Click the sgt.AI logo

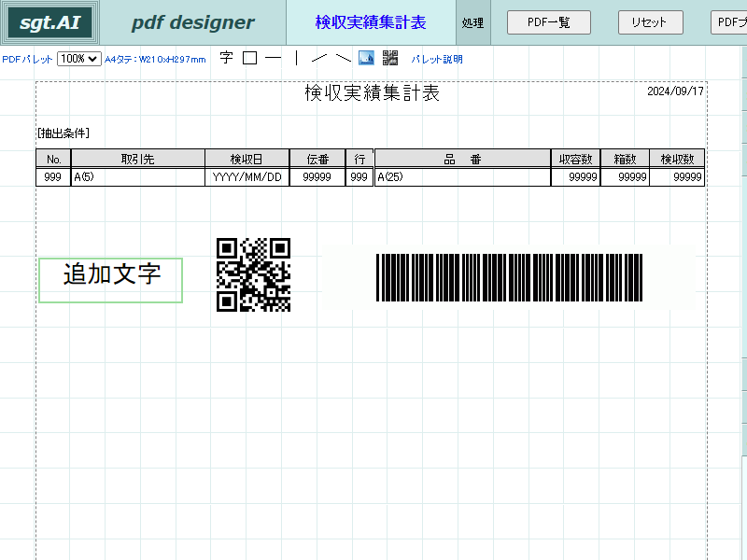pos(49,22)
